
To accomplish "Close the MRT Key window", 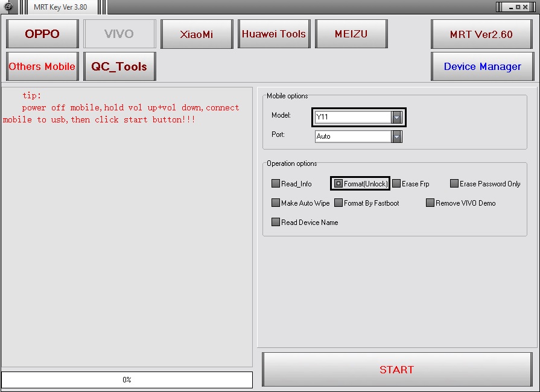I will pos(525,7).
